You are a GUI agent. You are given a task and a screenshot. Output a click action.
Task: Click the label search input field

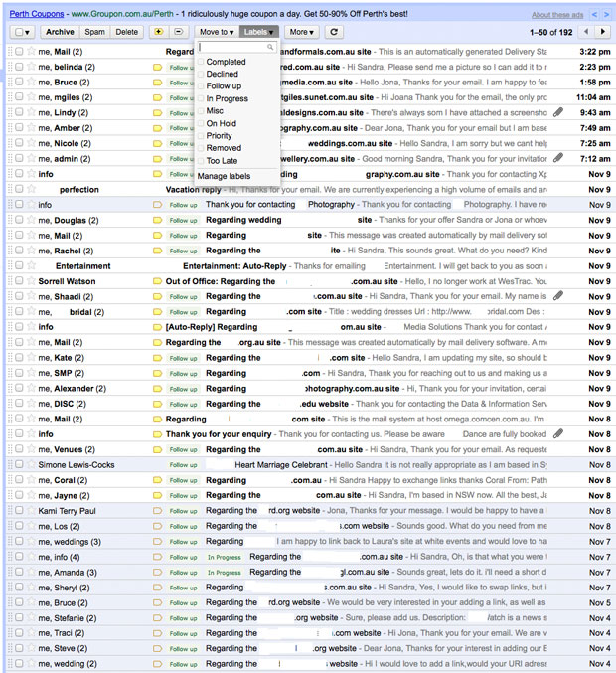232,47
